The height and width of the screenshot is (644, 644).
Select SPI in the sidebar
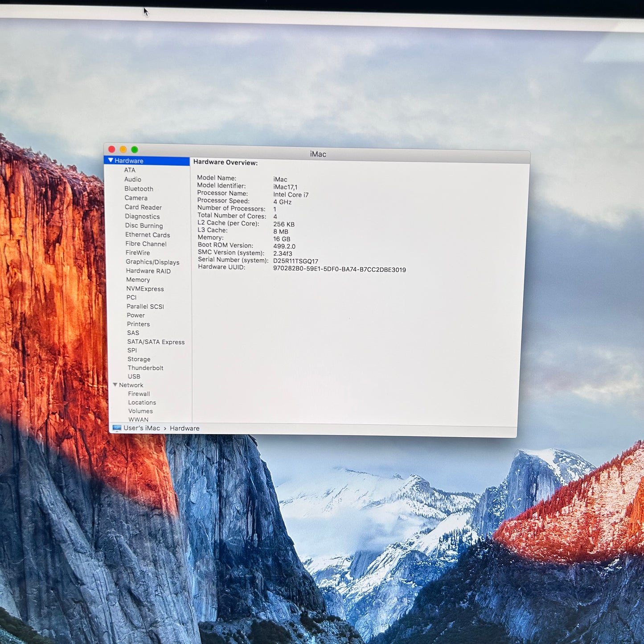pos(132,350)
